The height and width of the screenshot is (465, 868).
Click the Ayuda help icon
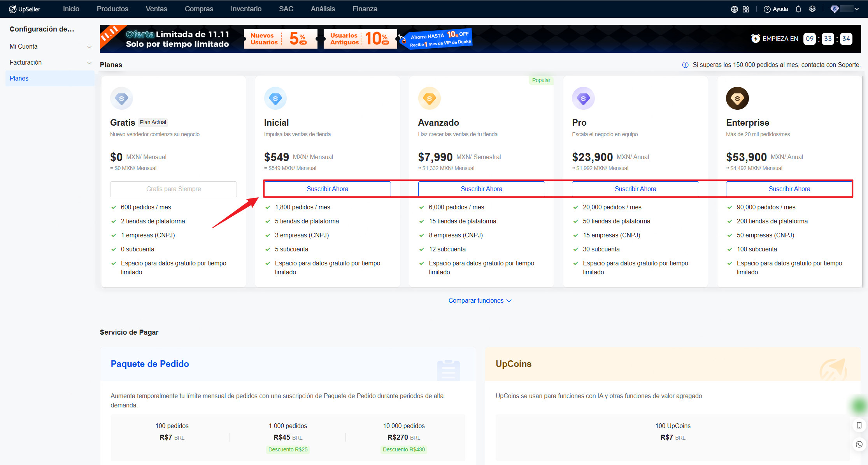tap(776, 9)
